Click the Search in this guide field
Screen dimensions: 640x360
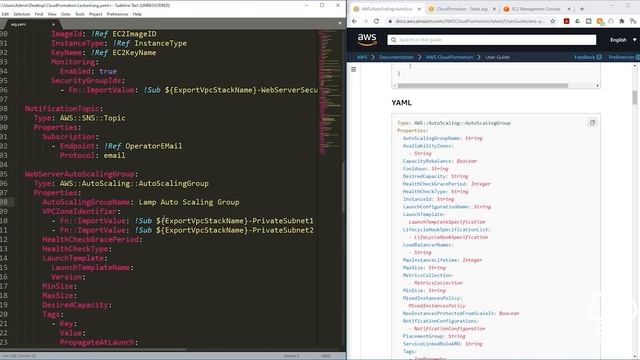[491, 40]
